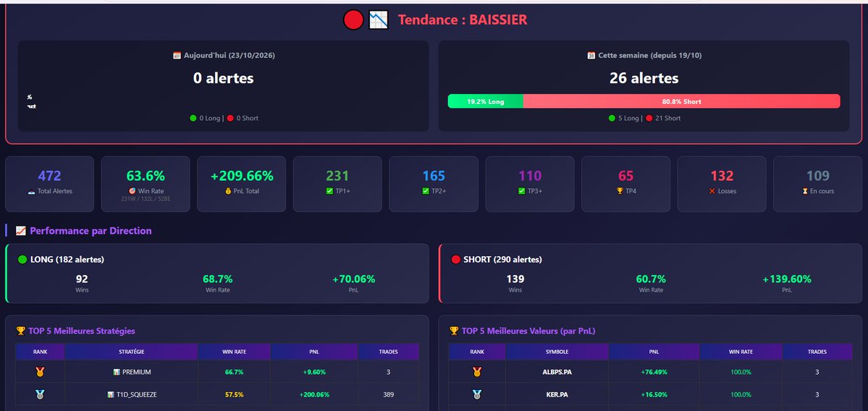The height and width of the screenshot is (411, 868).
Task: Click the STRATÉGIE column header
Action: (x=131, y=352)
